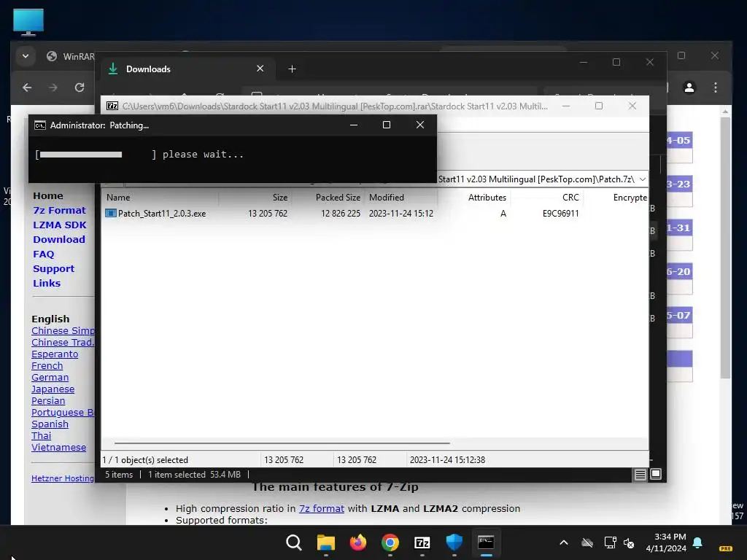
Task: Add a new Explorer tab
Action: click(x=292, y=69)
